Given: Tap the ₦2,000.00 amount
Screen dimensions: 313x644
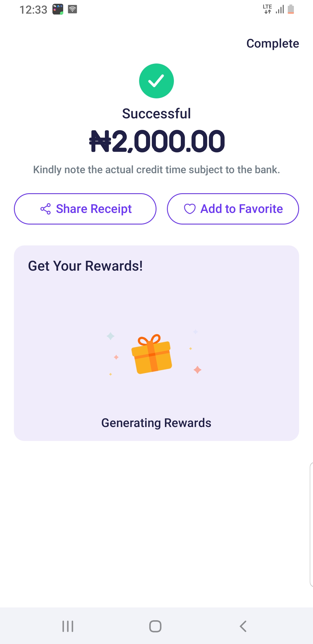Looking at the screenshot, I should pos(157,141).
